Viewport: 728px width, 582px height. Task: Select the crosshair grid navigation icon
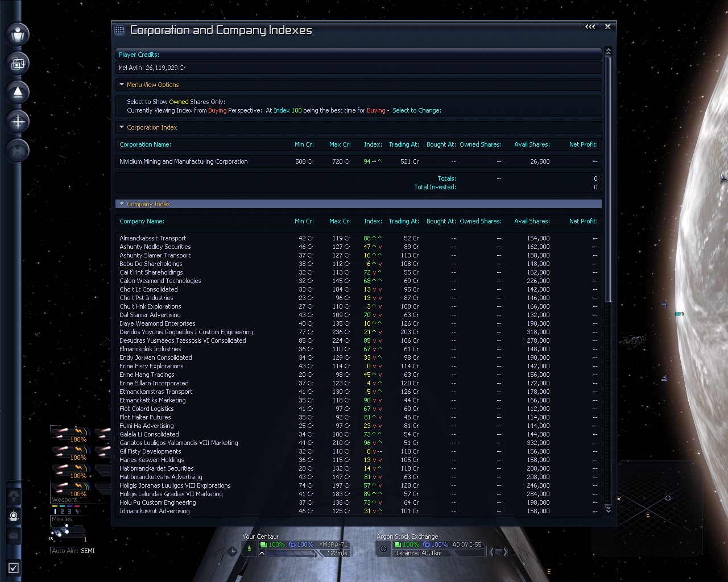tap(18, 121)
